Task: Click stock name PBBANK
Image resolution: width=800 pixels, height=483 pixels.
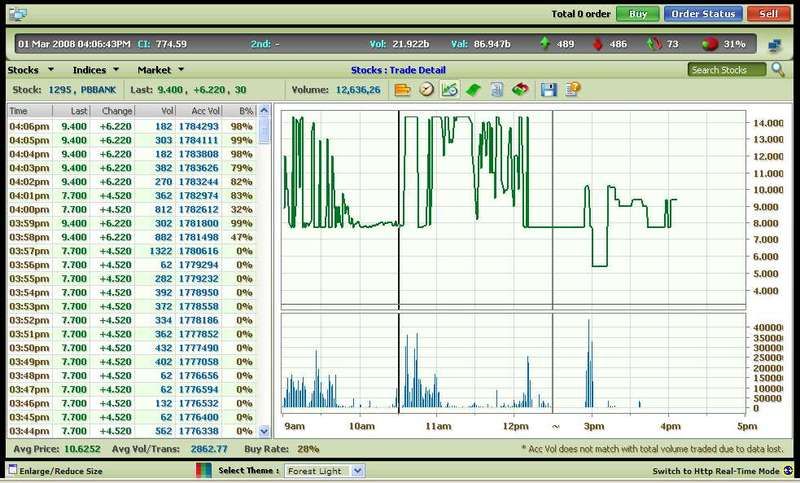Action: coord(98,90)
